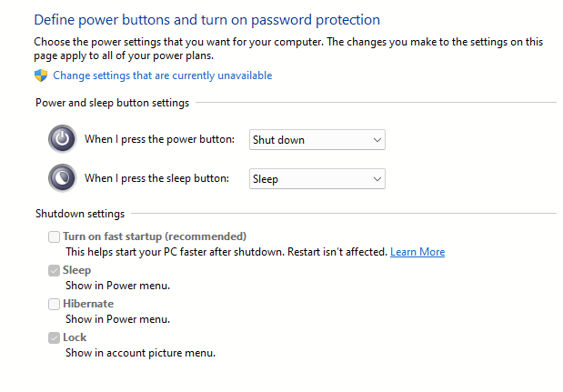Open the power button action dropdown

click(317, 140)
